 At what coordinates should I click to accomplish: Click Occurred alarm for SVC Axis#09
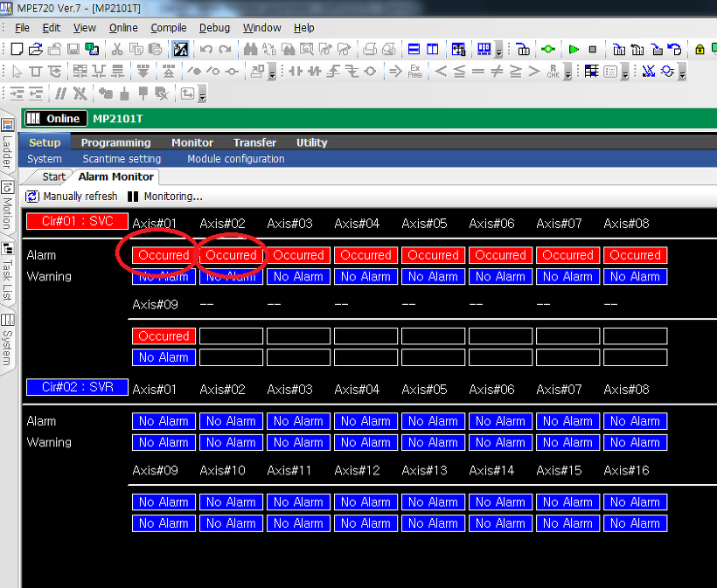coord(164,336)
